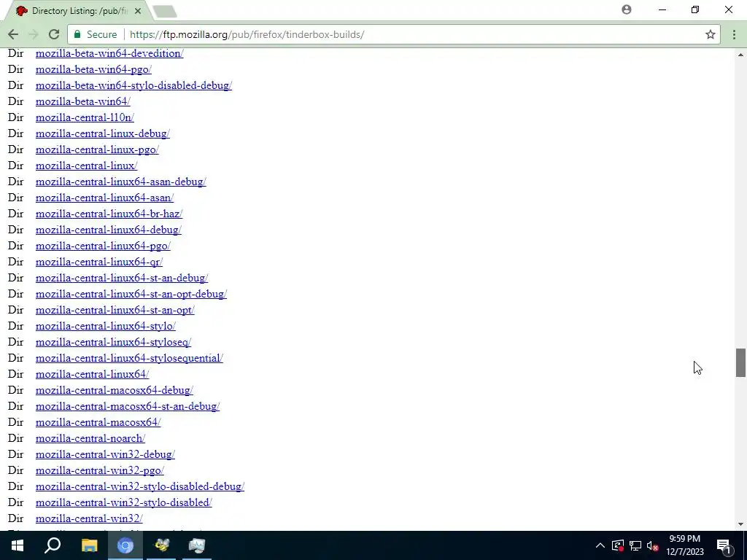Open mozilla-central-linux64-debug/ link
The height and width of the screenshot is (560, 747).
point(109,230)
